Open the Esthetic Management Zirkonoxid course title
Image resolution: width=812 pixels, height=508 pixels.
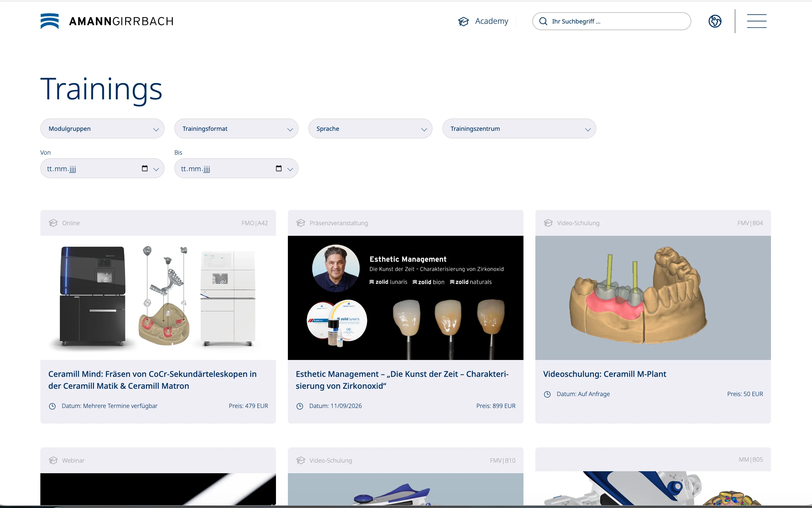[x=402, y=380]
